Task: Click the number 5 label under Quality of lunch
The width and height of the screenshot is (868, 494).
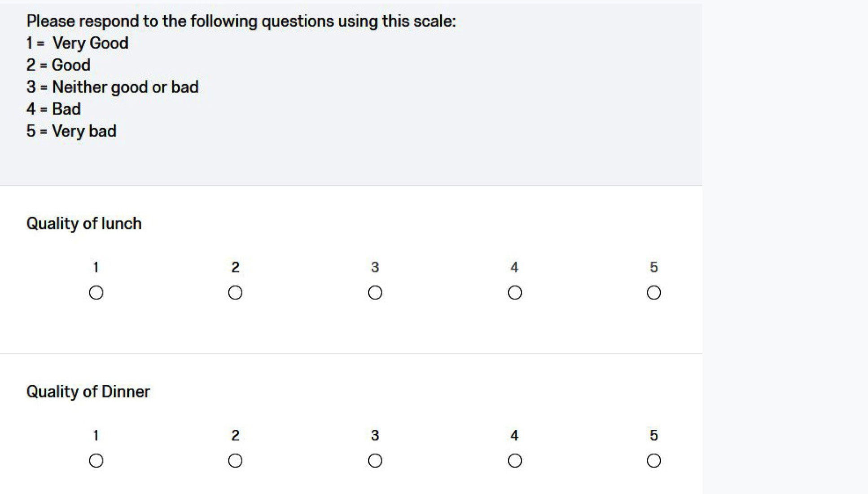Action: point(653,267)
